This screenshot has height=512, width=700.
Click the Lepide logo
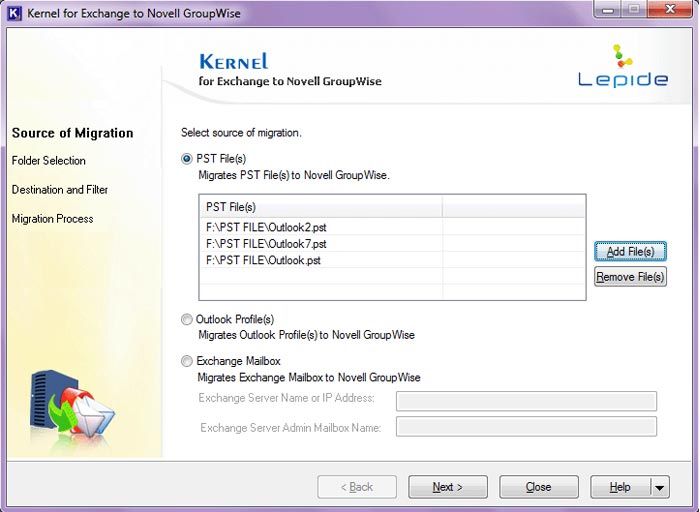(623, 66)
